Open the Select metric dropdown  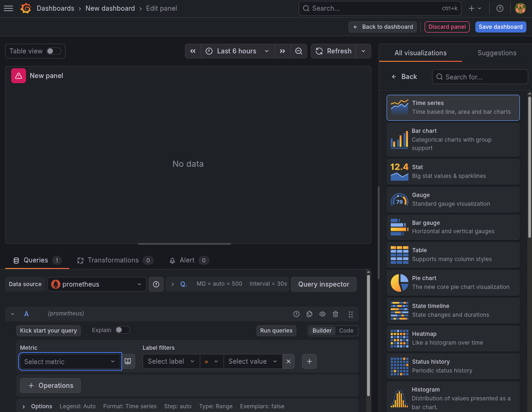tap(70, 361)
